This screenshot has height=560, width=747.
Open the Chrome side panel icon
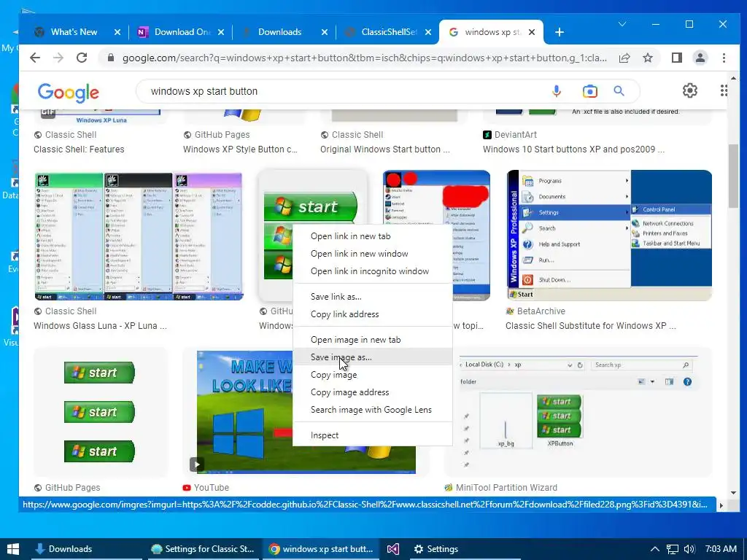[x=676, y=58]
